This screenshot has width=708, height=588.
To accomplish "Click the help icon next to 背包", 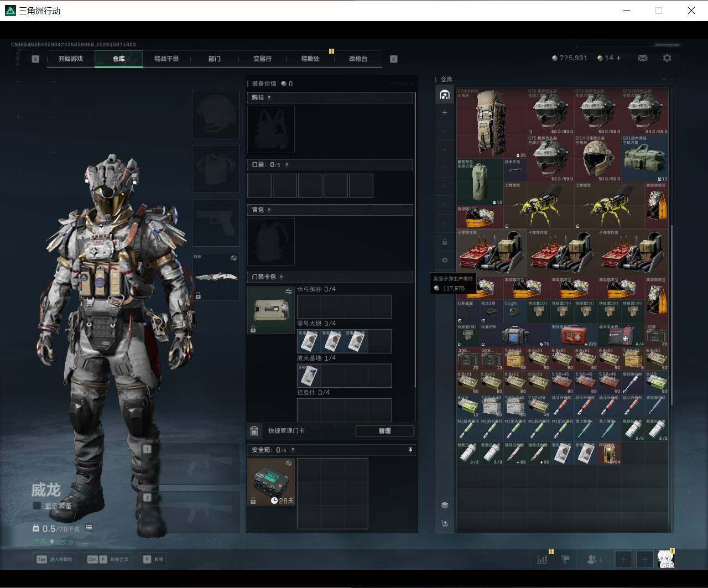I will coord(269,210).
